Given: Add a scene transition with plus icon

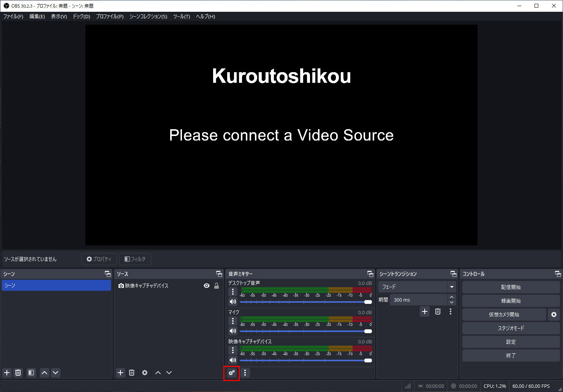Looking at the screenshot, I should (425, 311).
